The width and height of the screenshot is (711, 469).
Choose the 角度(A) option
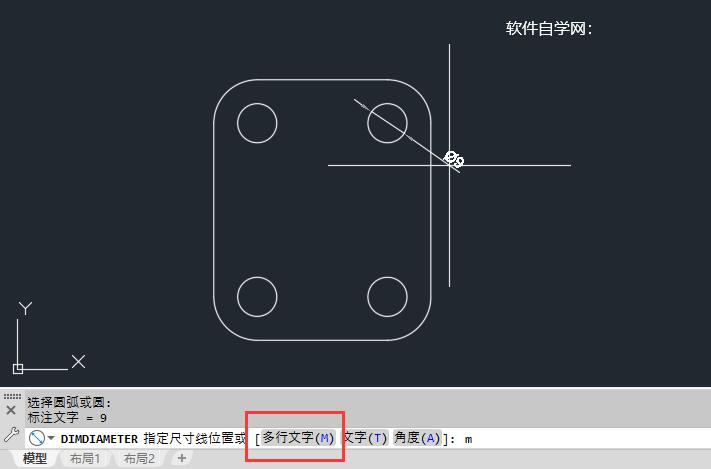[x=417, y=438]
